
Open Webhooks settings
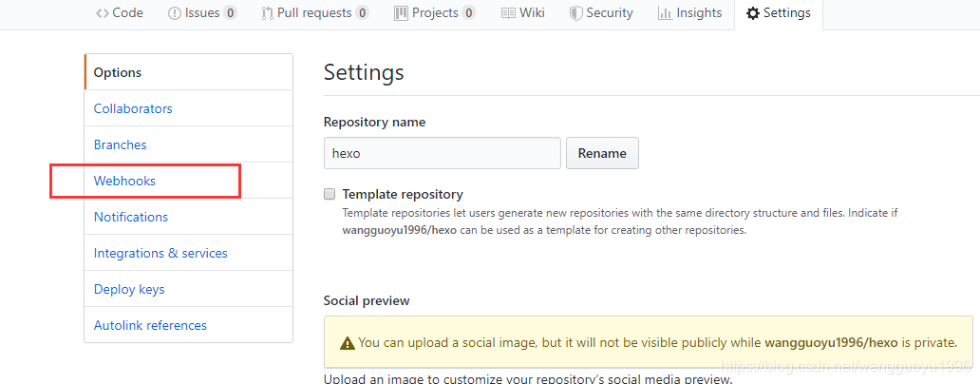point(188,181)
